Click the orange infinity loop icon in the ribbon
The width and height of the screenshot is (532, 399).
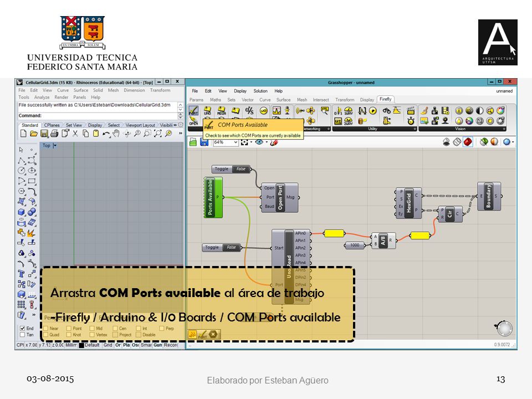coord(263,111)
